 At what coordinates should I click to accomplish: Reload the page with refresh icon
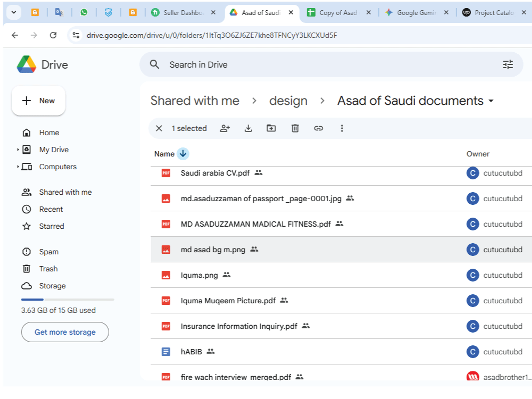click(x=53, y=35)
